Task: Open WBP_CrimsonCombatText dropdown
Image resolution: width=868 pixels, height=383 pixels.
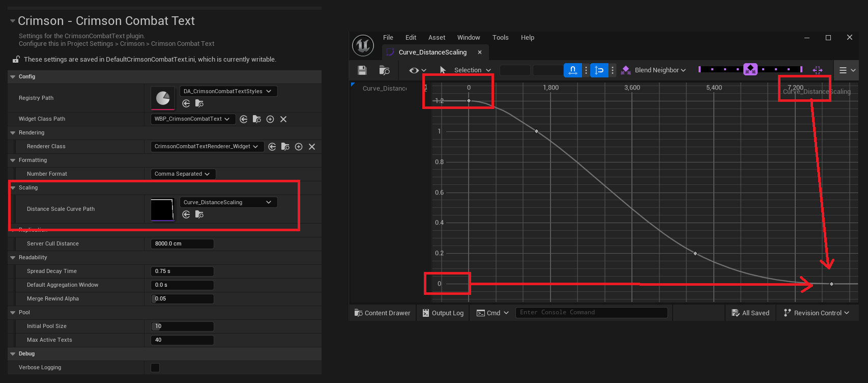Action: coord(193,119)
